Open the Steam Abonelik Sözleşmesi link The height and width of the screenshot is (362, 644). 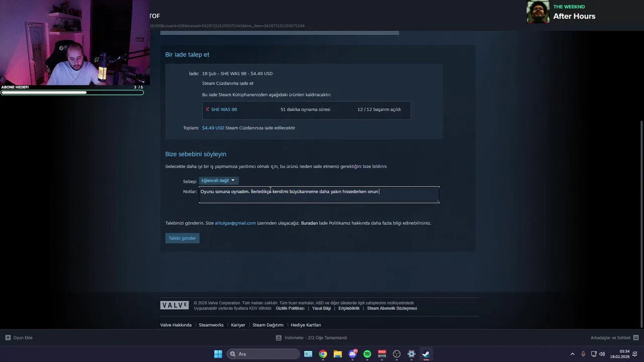click(392, 308)
